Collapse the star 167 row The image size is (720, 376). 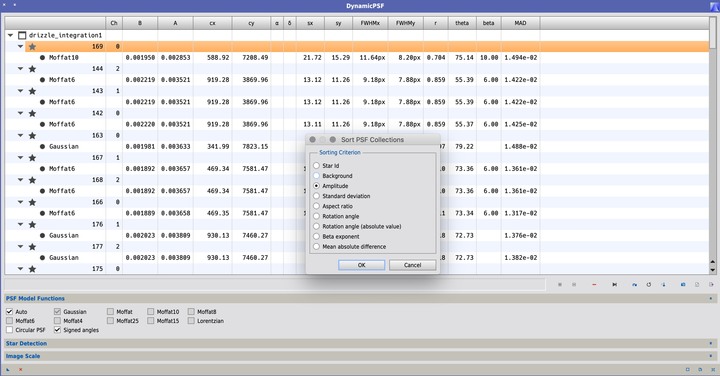pos(20,157)
